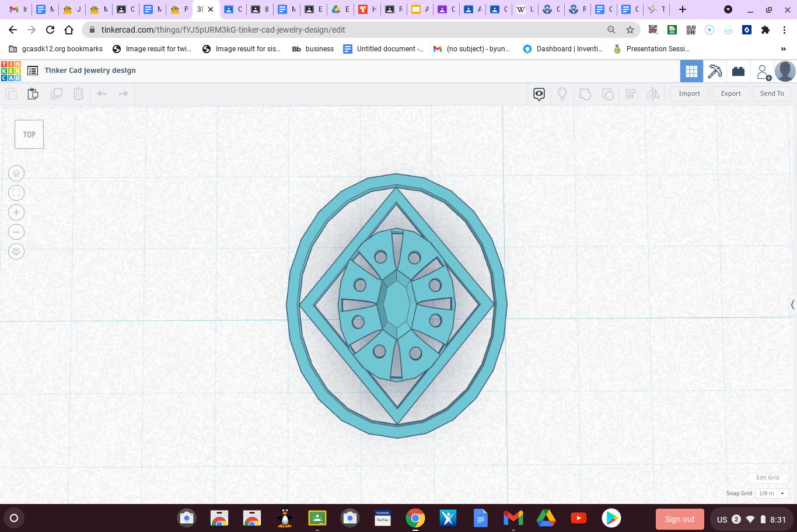The height and width of the screenshot is (532, 797).
Task: Click the Undo arrow icon
Action: (x=102, y=93)
